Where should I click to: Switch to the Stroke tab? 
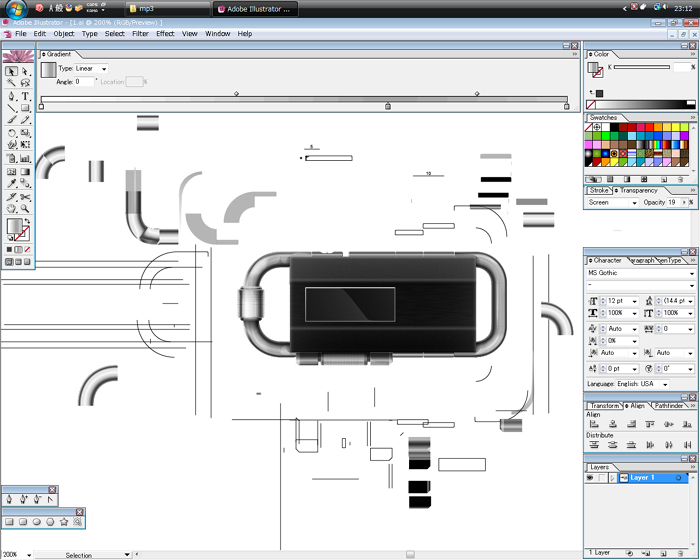(599, 190)
